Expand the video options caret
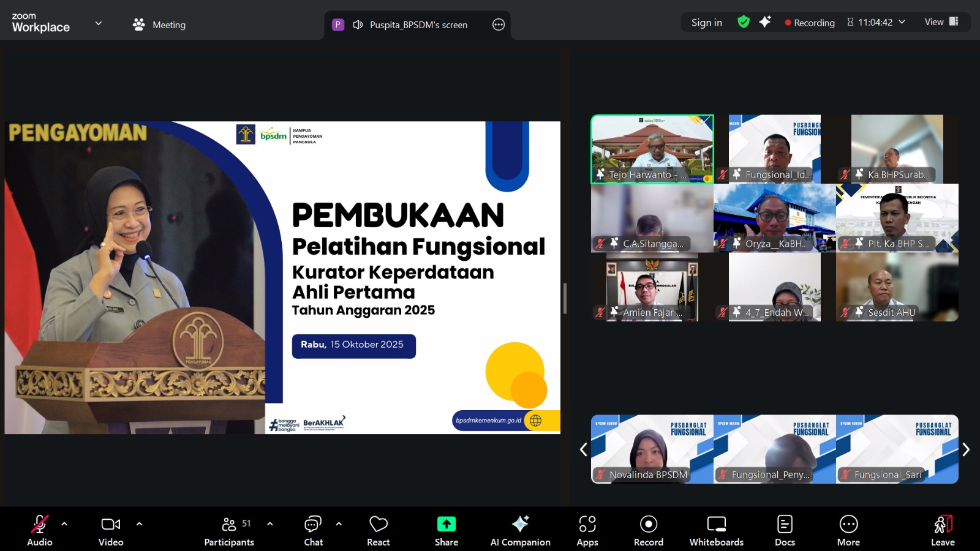Screen dimensions: 980x551 (139, 524)
